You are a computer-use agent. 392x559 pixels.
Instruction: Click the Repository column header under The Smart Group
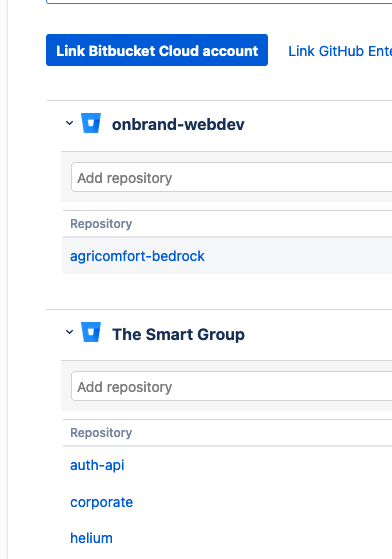pyautogui.click(x=101, y=432)
